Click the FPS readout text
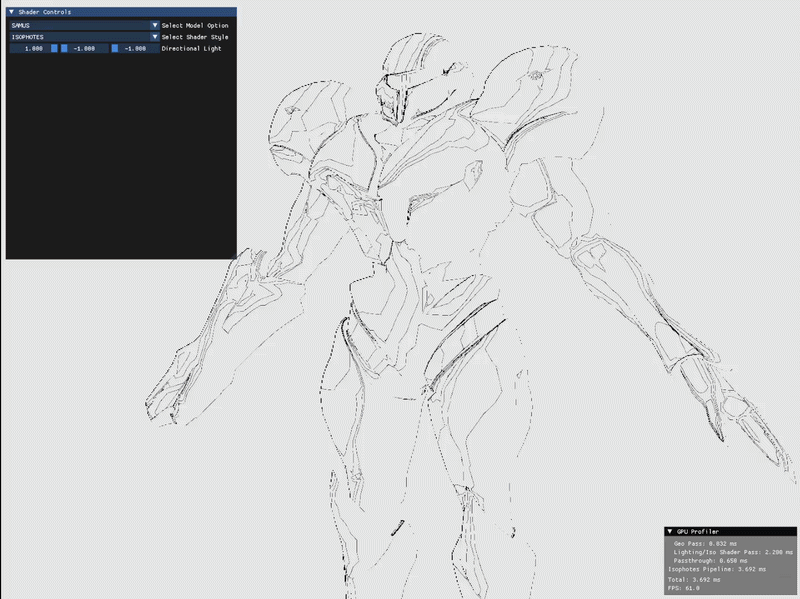This screenshot has height=599, width=800. coord(684,588)
